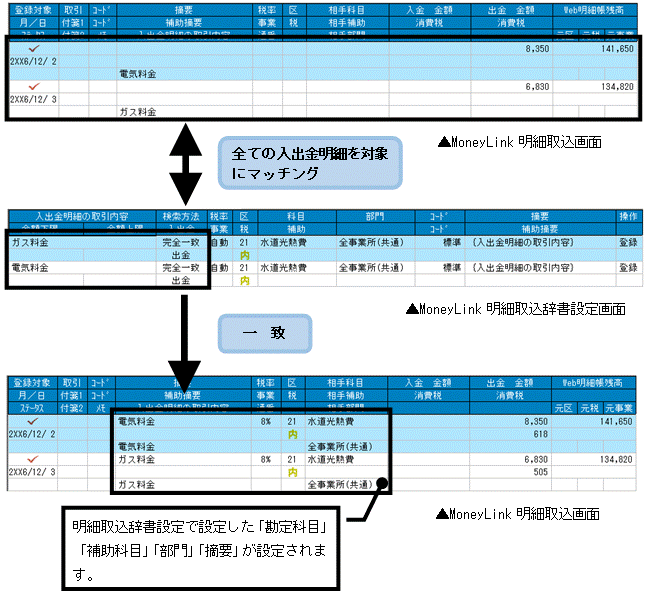Click (入出金明細の取引内容) summary in ガス料金 row
Viewport: 657px width, 595px height.
point(523,242)
